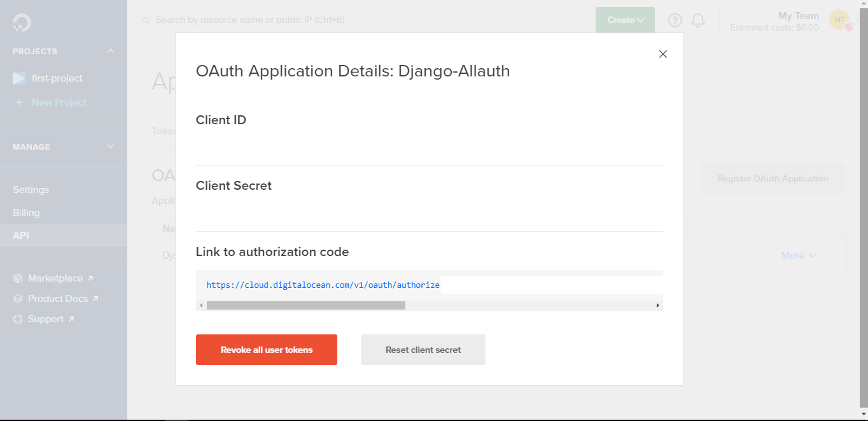Click the Estimated costs $0.00 text
Image resolution: width=868 pixels, height=421 pixels.
[774, 28]
